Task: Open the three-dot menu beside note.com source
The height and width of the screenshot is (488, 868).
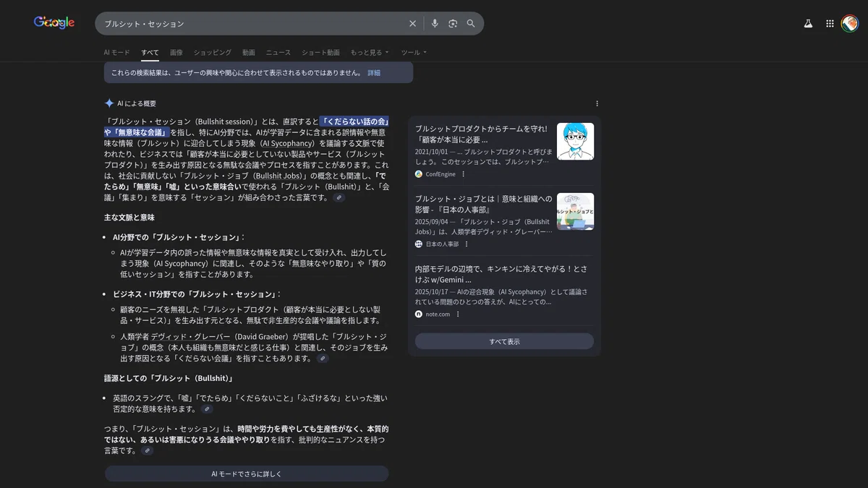Action: pos(458,314)
